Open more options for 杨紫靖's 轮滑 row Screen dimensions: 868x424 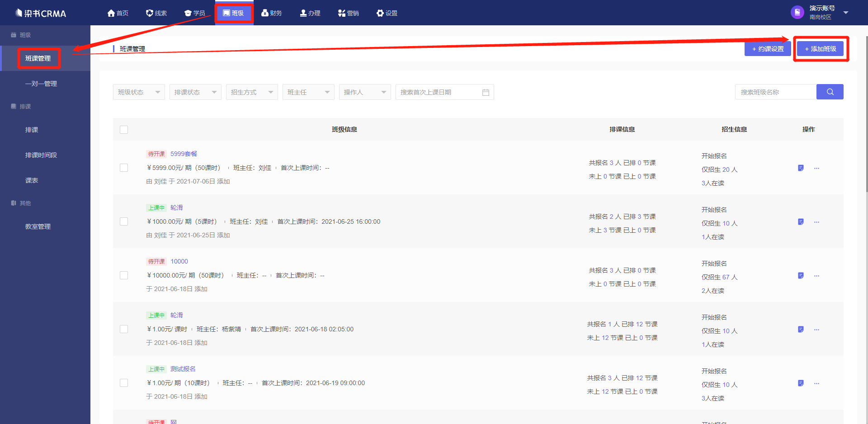click(816, 330)
